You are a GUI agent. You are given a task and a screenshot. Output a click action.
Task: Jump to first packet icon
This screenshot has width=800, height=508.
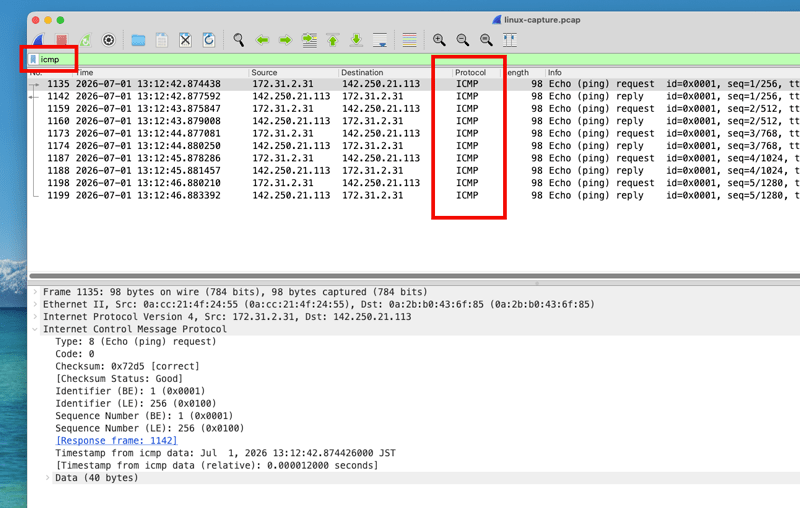point(333,40)
